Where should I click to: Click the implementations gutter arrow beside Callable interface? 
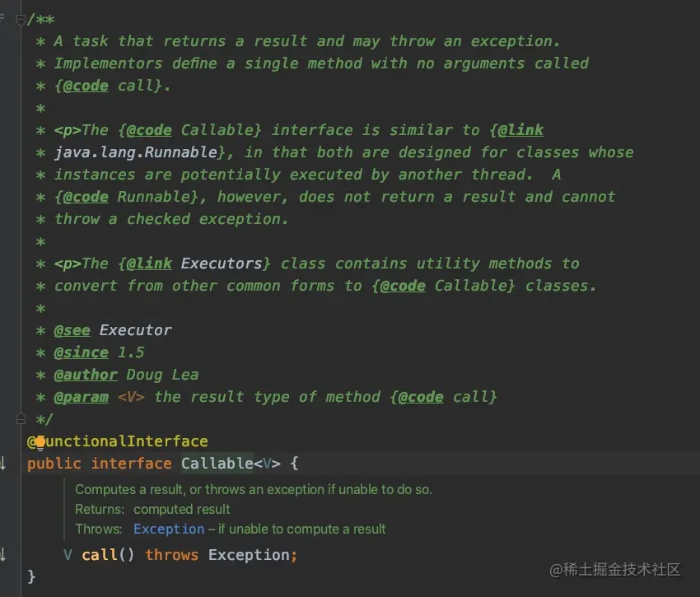point(2,464)
